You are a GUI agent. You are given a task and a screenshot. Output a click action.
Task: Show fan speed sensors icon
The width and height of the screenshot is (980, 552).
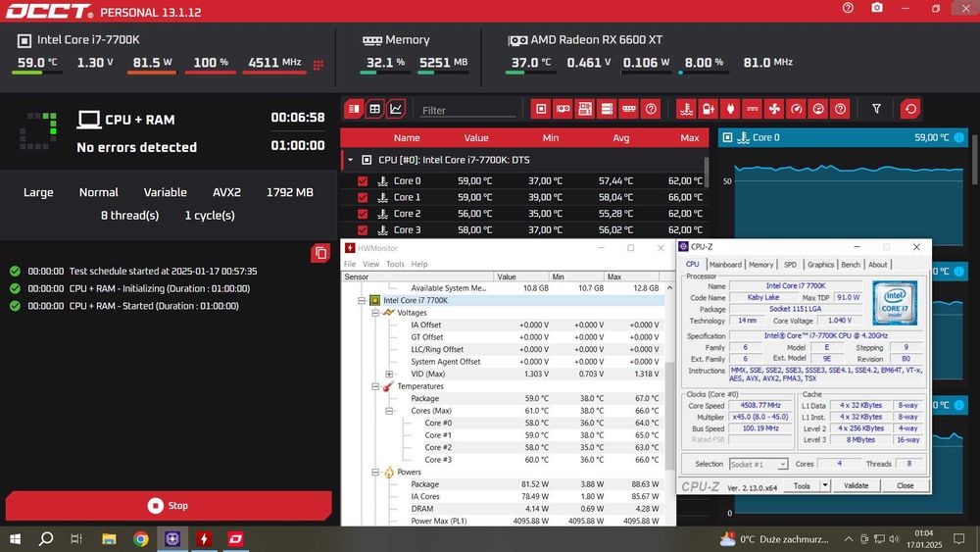(x=774, y=109)
